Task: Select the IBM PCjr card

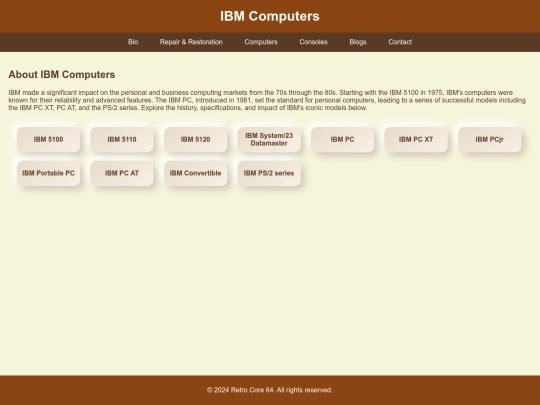Action: click(x=490, y=139)
